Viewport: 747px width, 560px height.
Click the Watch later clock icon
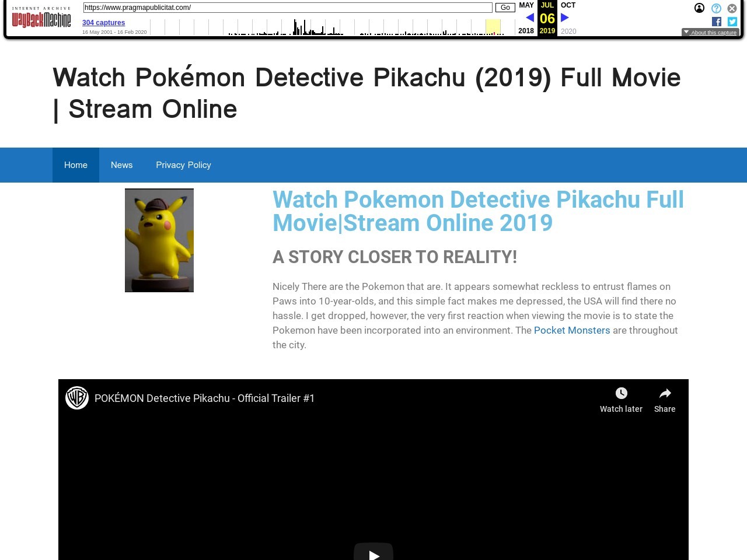(621, 394)
